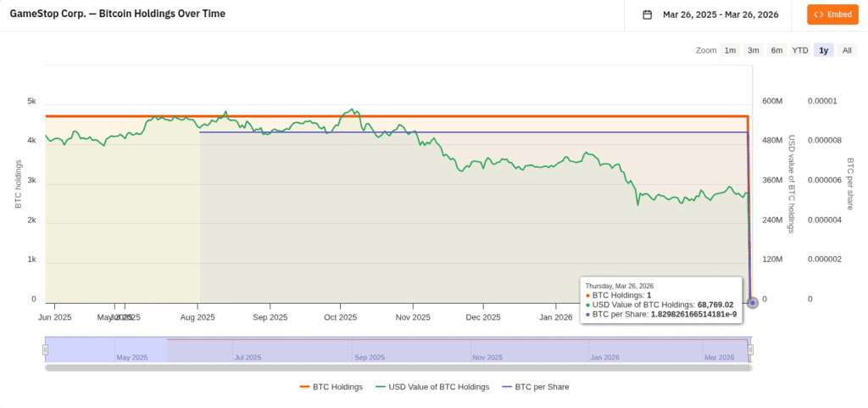Click the highlighted data point marker on chart

tap(753, 302)
